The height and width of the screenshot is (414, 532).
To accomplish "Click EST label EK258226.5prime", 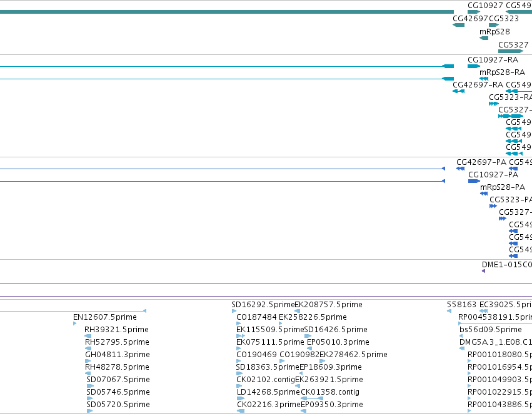I will click(313, 317).
